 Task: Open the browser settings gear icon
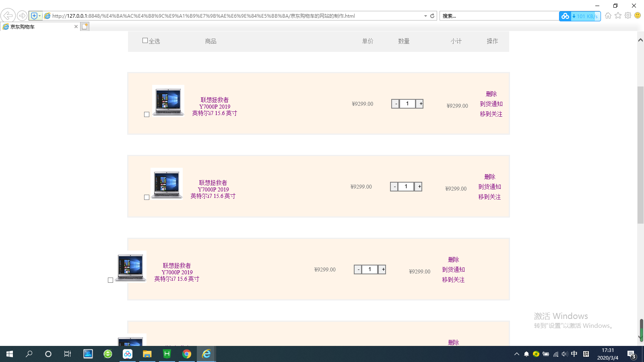click(x=628, y=15)
